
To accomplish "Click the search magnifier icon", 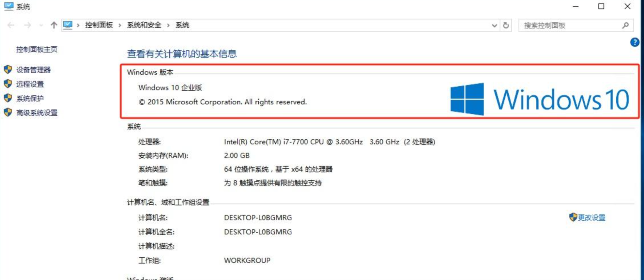I will pyautogui.click(x=625, y=25).
